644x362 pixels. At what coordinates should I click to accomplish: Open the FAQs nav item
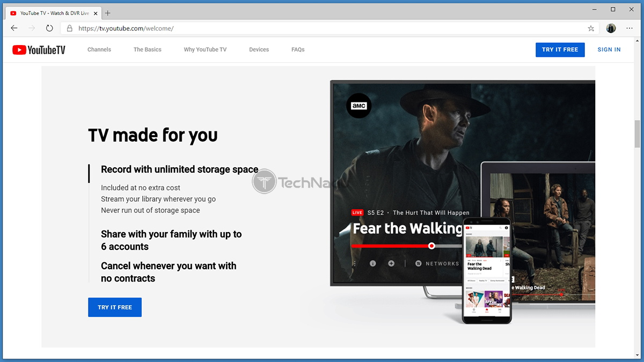pos(298,49)
